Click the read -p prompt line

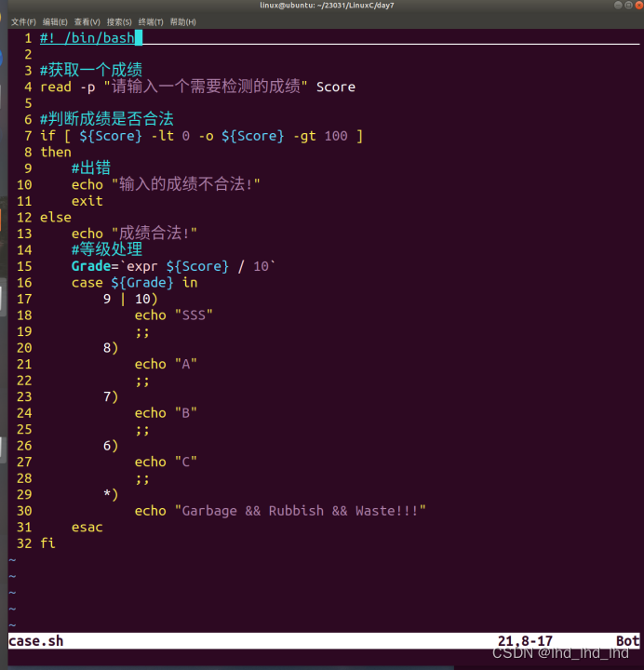pos(197,87)
